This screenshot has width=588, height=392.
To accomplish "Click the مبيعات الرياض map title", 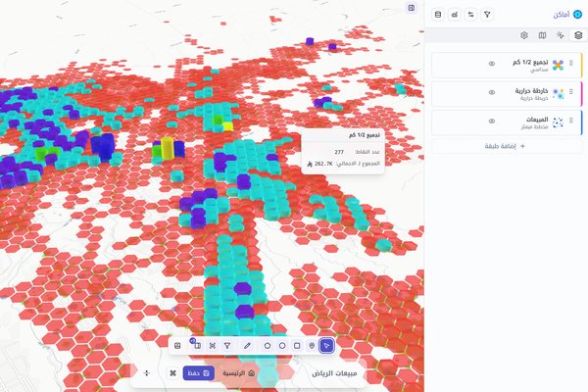I will (x=334, y=373).
